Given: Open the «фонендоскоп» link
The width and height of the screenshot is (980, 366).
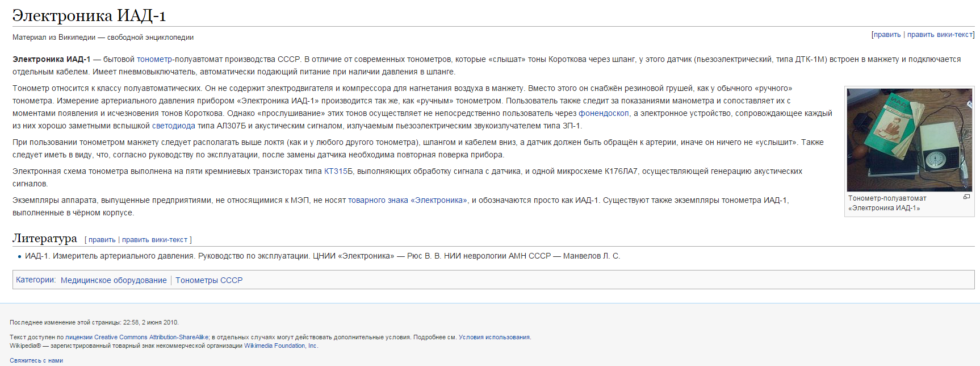Looking at the screenshot, I should click(604, 113).
